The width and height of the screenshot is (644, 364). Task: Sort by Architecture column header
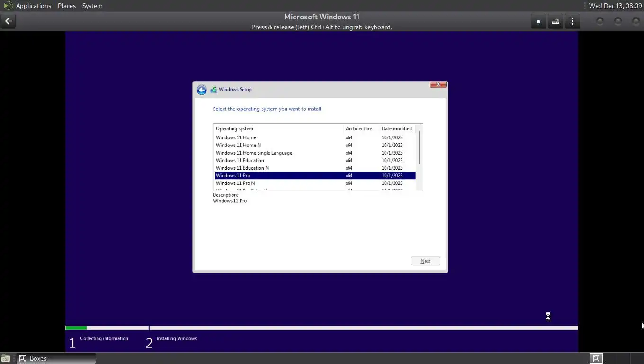(361, 128)
